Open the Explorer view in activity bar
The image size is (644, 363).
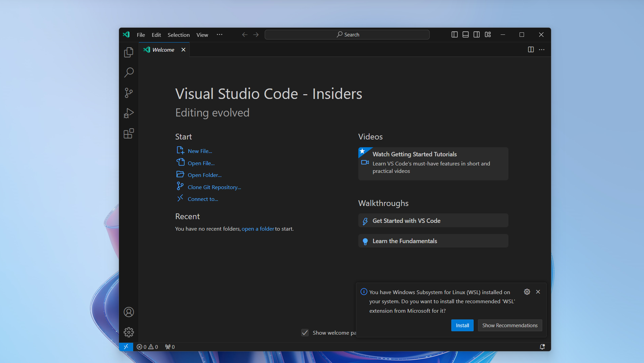click(x=128, y=52)
